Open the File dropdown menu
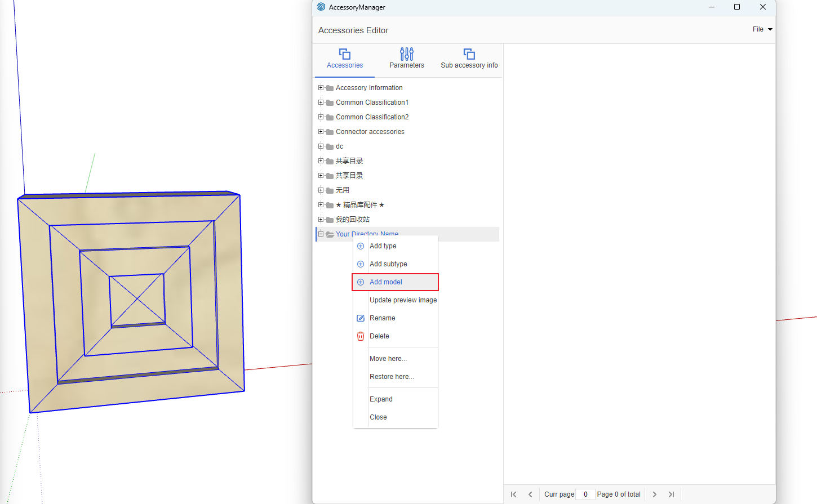The height and width of the screenshot is (504, 817). coord(762,29)
